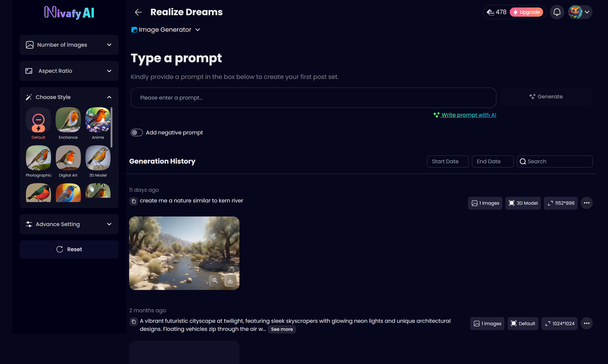
Task: Enable the Add negative prompt switch
Action: 137,133
